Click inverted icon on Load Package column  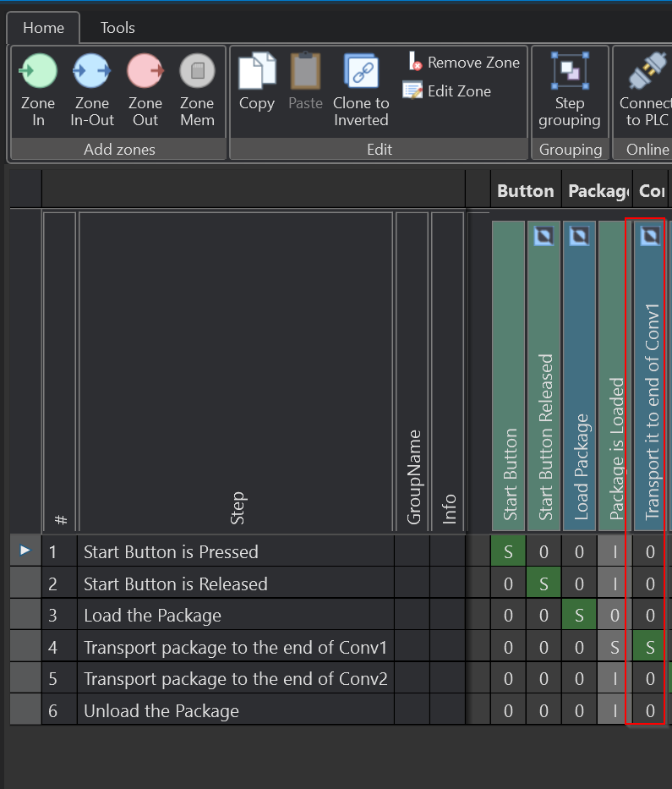[x=579, y=236]
